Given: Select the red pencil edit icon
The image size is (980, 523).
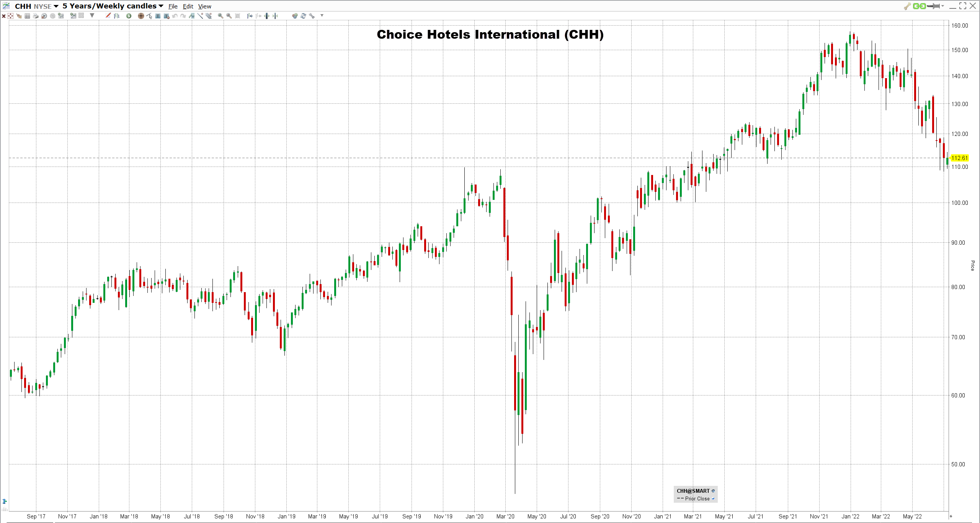Looking at the screenshot, I should [x=108, y=15].
